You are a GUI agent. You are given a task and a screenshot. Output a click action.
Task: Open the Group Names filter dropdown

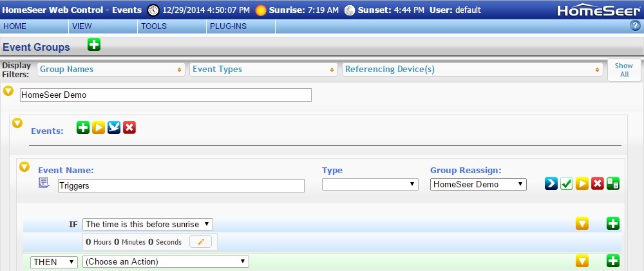click(x=111, y=70)
